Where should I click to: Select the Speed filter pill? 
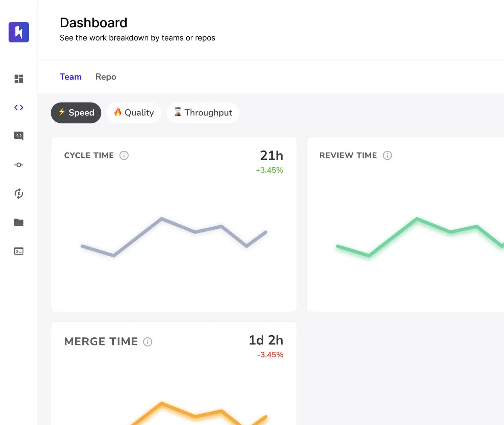click(76, 113)
